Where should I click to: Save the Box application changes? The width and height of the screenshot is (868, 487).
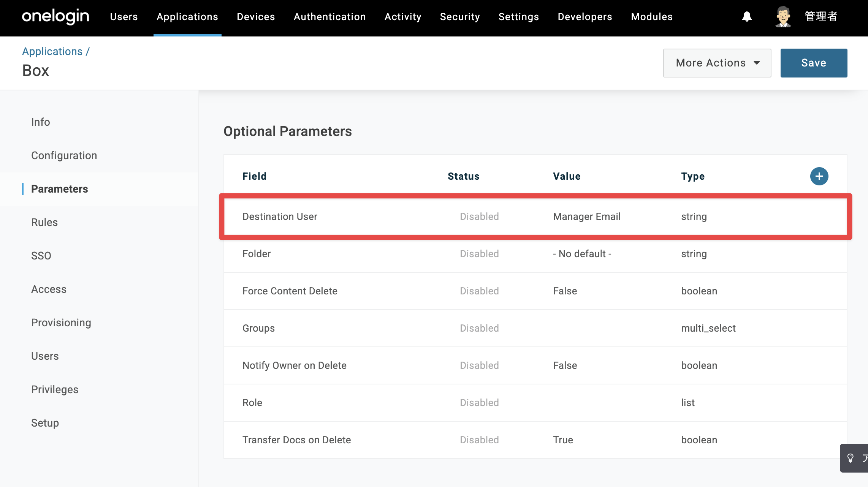coord(814,63)
